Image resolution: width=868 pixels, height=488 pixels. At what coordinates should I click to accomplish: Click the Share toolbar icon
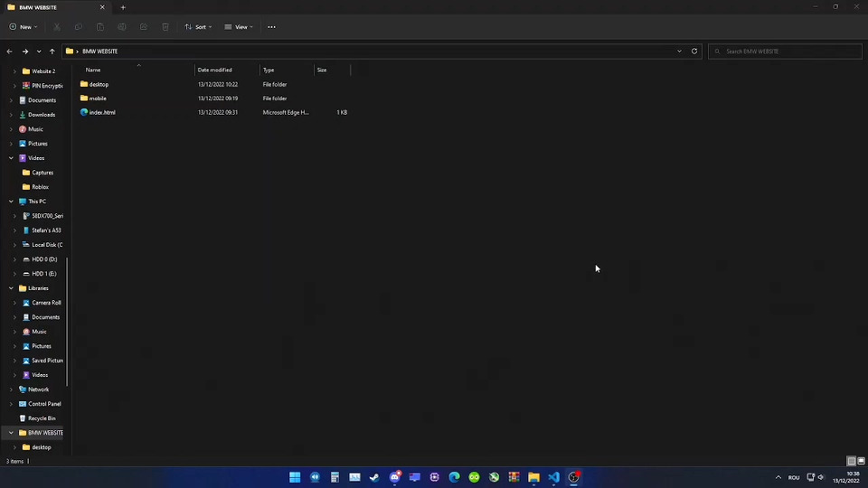[144, 26]
